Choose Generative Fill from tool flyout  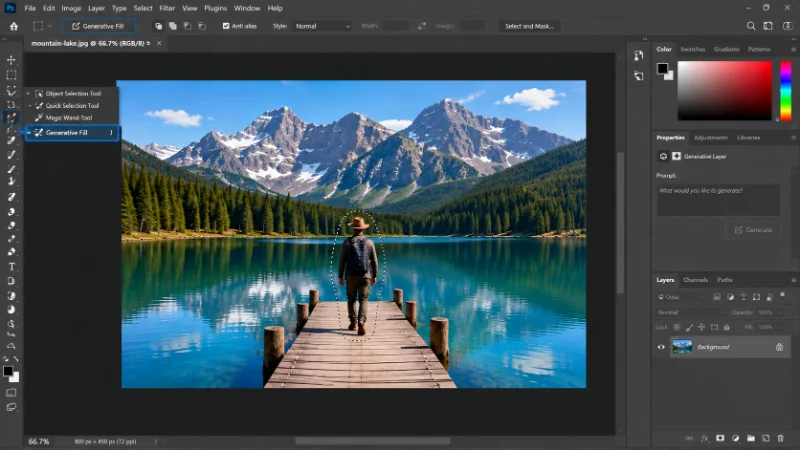coord(72,133)
